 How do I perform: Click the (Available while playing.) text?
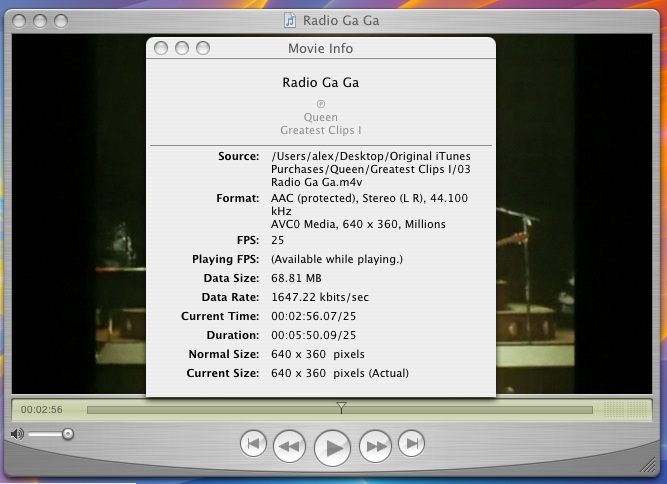coord(337,259)
